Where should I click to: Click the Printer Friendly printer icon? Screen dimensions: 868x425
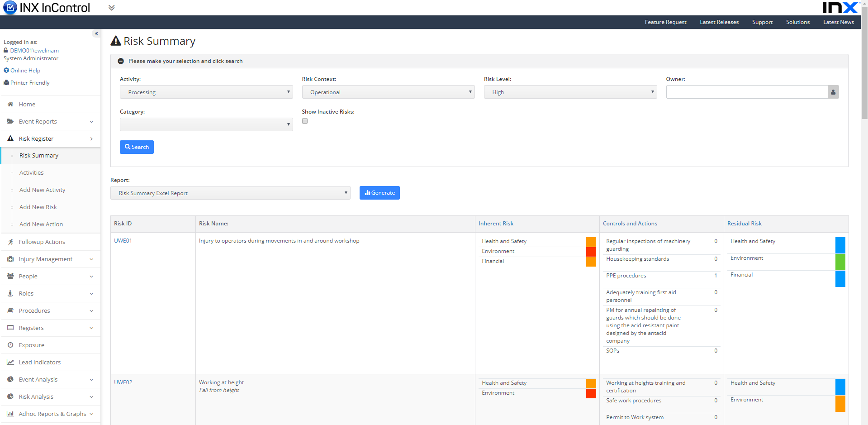pyautogui.click(x=6, y=82)
